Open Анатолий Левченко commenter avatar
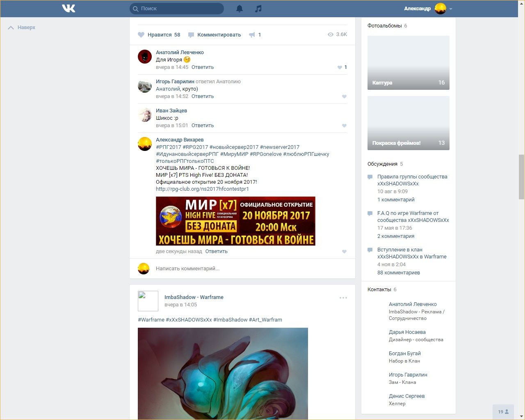The width and height of the screenshot is (525, 420). point(145,57)
